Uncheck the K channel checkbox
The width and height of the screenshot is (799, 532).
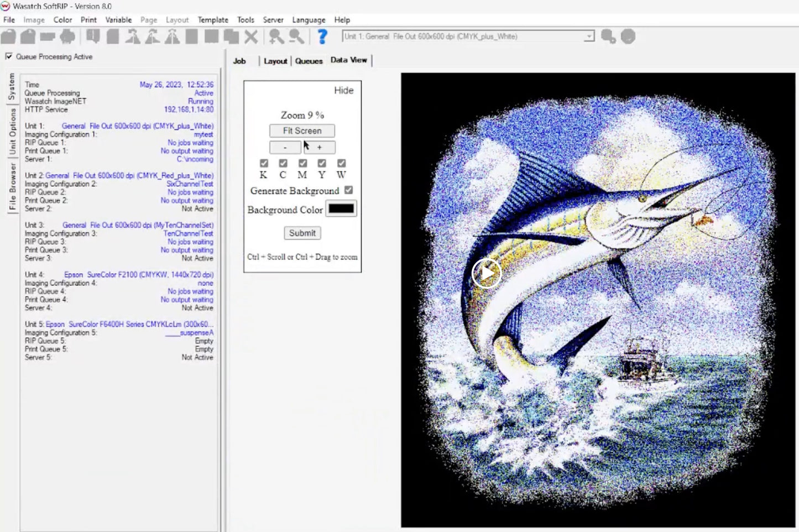click(264, 163)
